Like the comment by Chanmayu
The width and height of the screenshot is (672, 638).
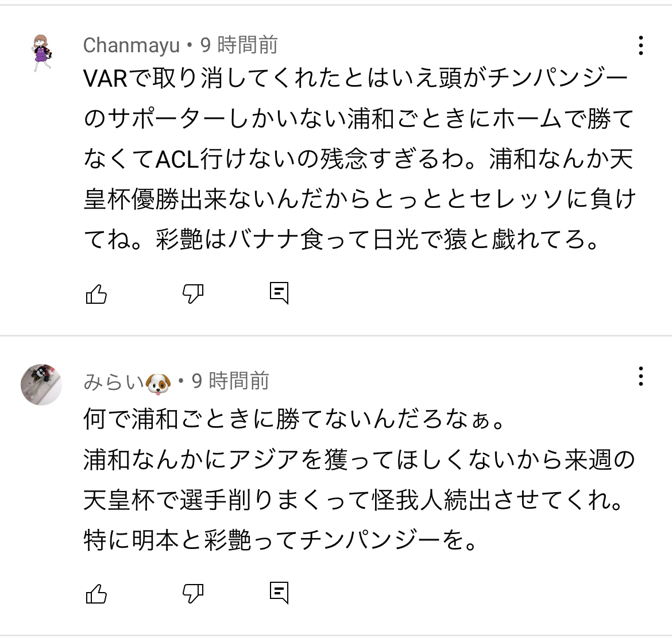[96, 294]
